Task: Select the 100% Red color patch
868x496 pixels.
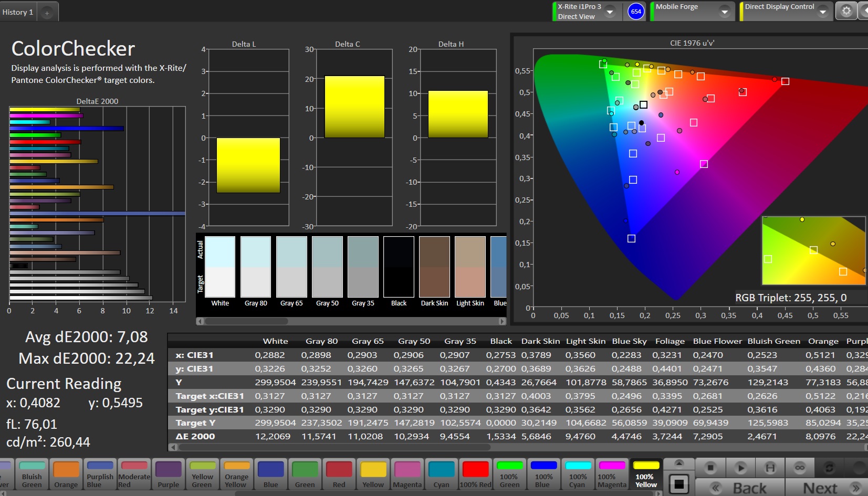Action: tap(476, 474)
